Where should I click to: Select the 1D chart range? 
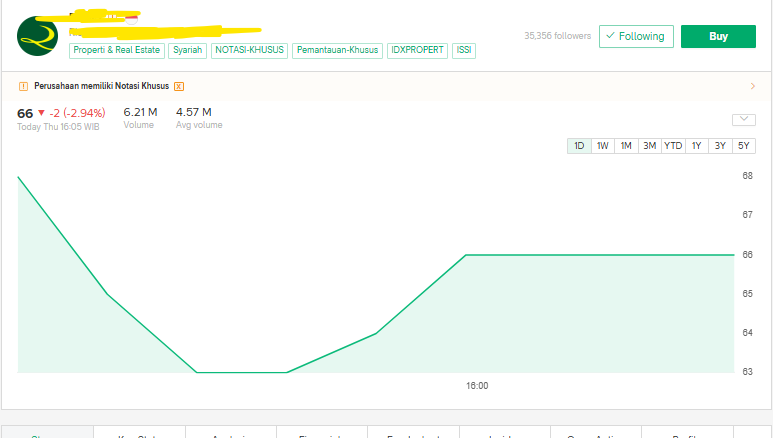[579, 146]
